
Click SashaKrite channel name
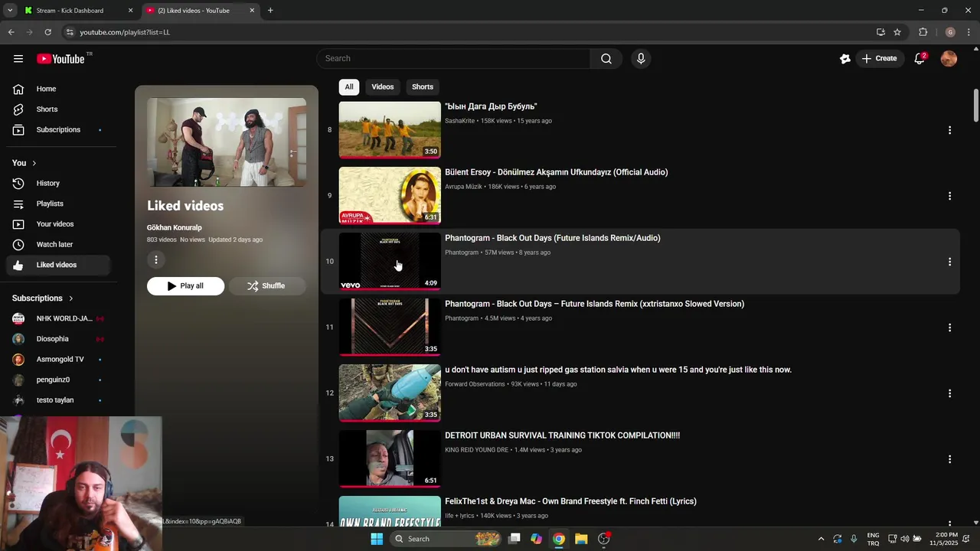[x=459, y=121]
